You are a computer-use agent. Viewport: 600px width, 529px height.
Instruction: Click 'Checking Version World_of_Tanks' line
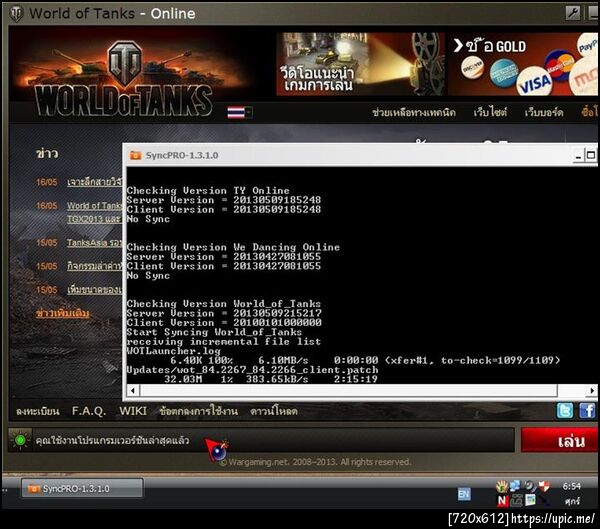click(x=224, y=304)
